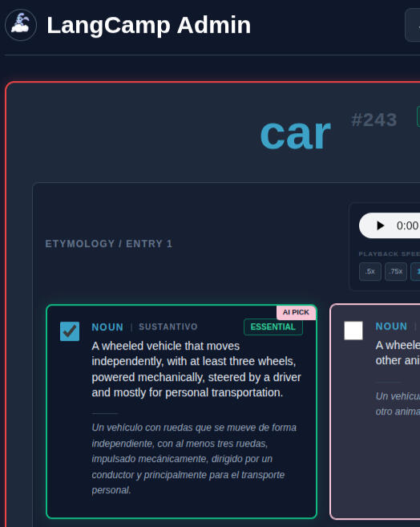Uncheck the first noun definition checkbox
The width and height of the screenshot is (420, 527).
[x=70, y=331]
